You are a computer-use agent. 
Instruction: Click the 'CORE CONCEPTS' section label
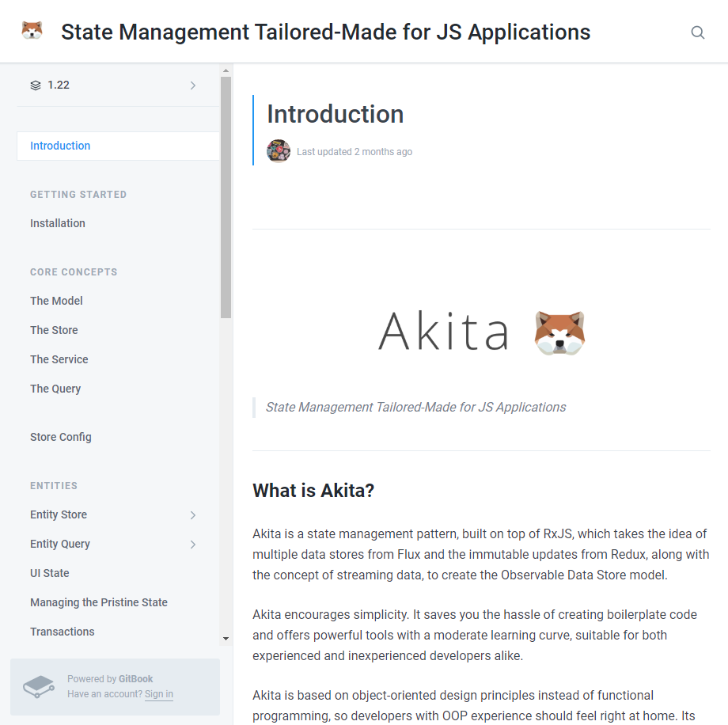tap(74, 272)
